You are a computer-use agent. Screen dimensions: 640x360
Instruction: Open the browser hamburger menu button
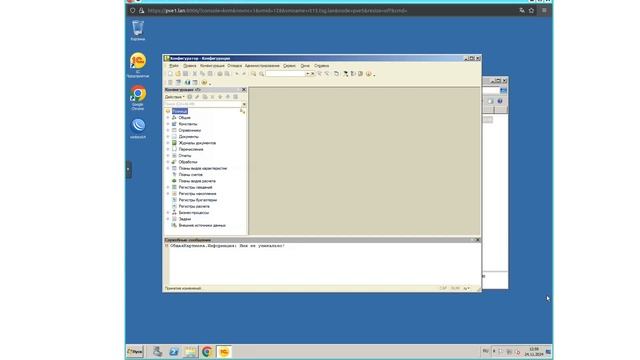(544, 11)
